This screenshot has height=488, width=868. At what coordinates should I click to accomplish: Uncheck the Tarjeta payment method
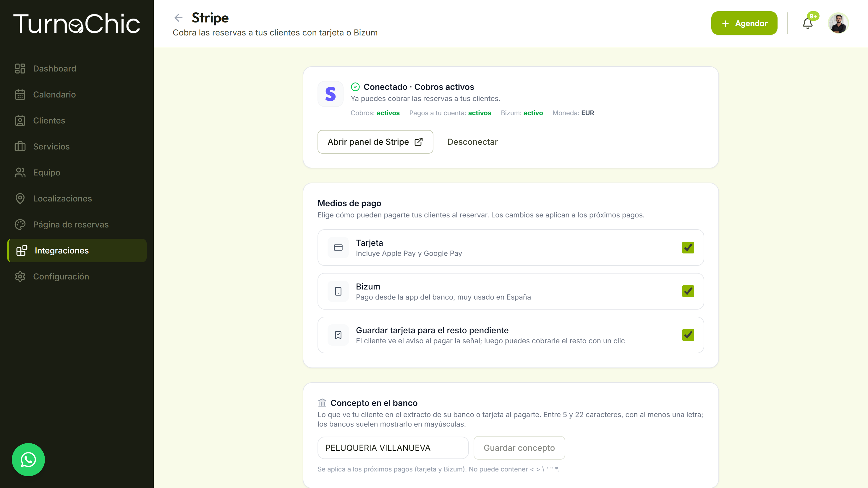pos(688,248)
